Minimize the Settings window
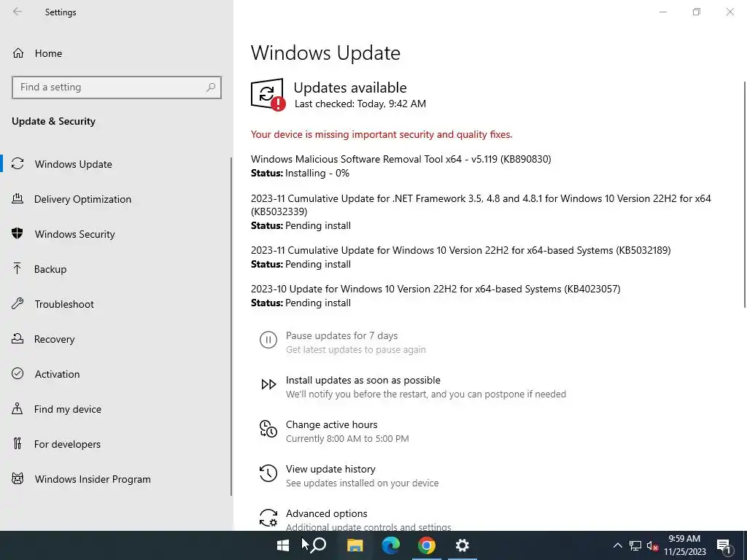Viewport: 747px width, 560px height. pos(662,12)
